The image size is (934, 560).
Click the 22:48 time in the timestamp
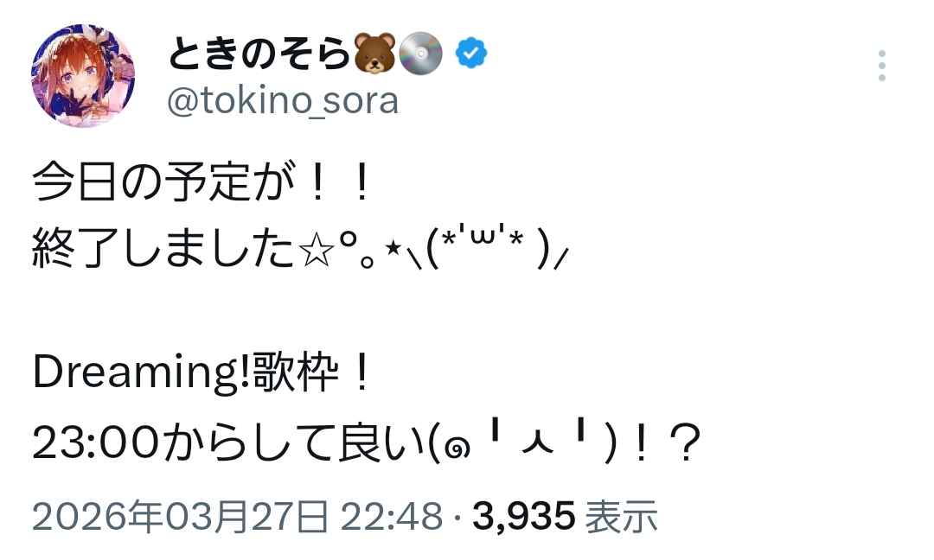pyautogui.click(x=392, y=516)
